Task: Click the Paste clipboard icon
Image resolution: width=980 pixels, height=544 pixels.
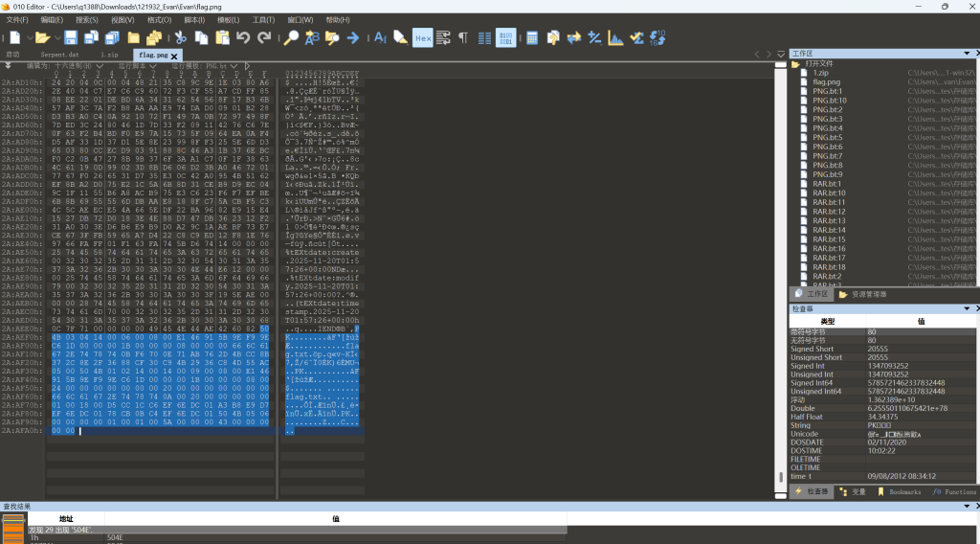Action: coord(221,37)
